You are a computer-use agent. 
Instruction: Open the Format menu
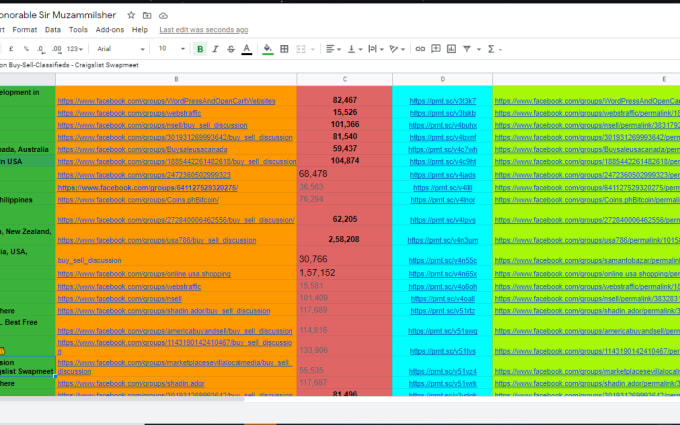(x=25, y=29)
